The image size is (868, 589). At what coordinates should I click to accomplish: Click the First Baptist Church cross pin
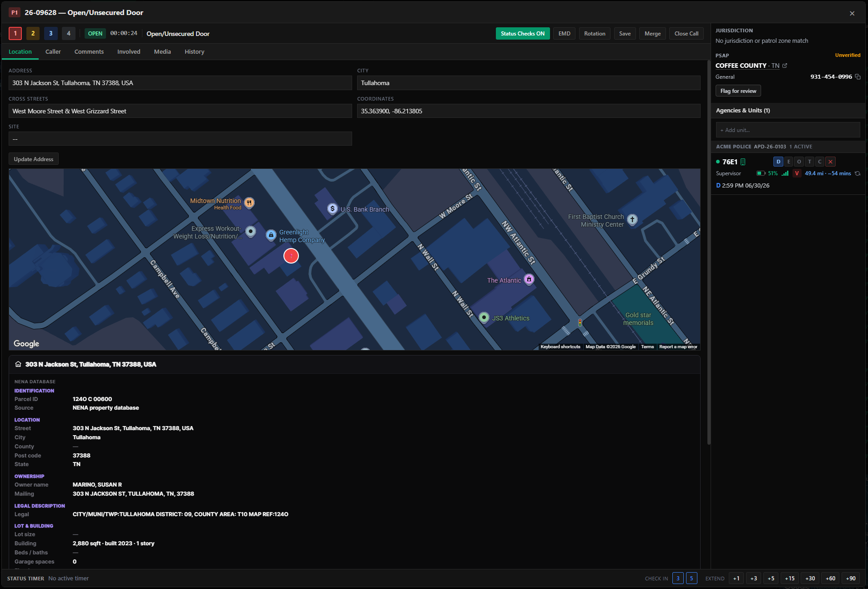(632, 219)
